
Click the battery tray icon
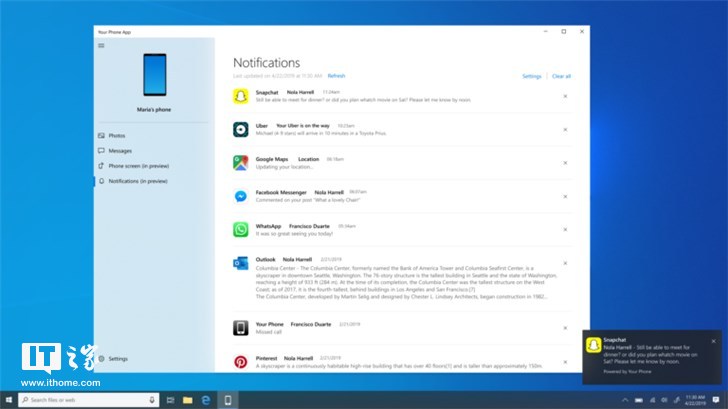click(x=639, y=400)
